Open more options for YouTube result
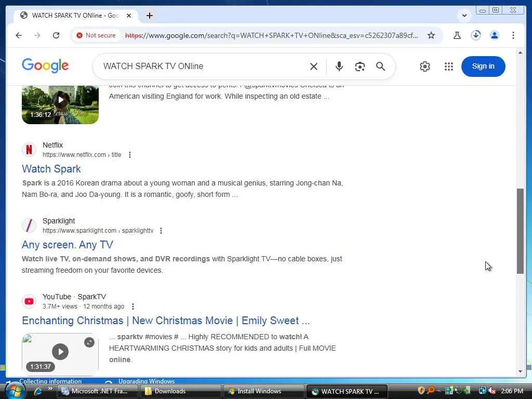The image size is (532, 399). (x=132, y=307)
